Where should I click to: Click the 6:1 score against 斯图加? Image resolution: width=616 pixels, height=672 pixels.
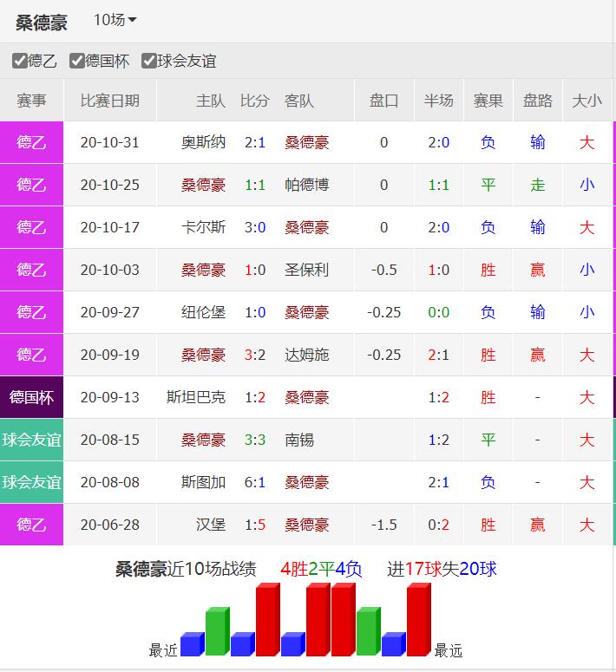(255, 482)
